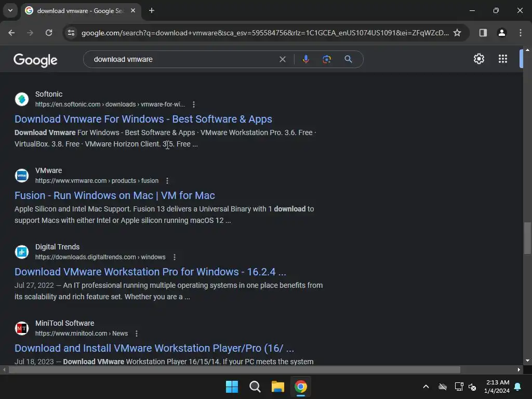Open Google apps grid
532x399 pixels.
pos(503,59)
